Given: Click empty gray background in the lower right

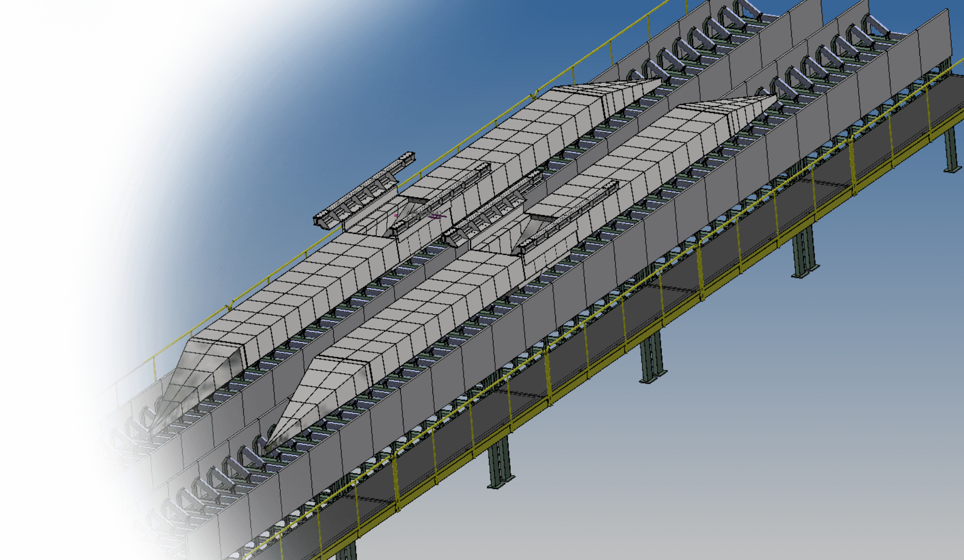Looking at the screenshot, I should click(x=778, y=467).
